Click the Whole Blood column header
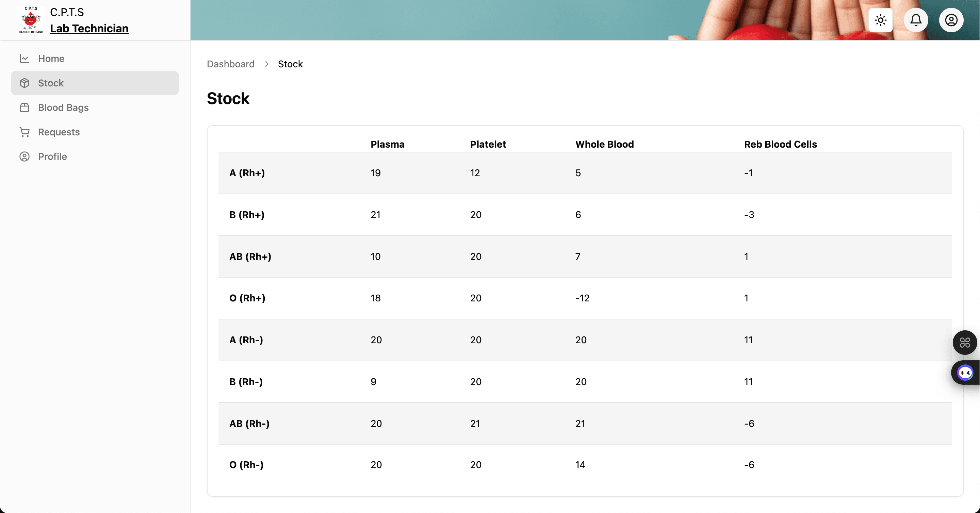Screen dimensions: 980x513 [x=604, y=144]
